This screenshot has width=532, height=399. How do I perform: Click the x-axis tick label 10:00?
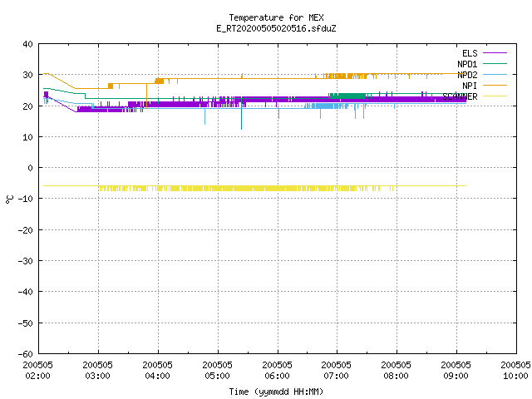point(515,376)
